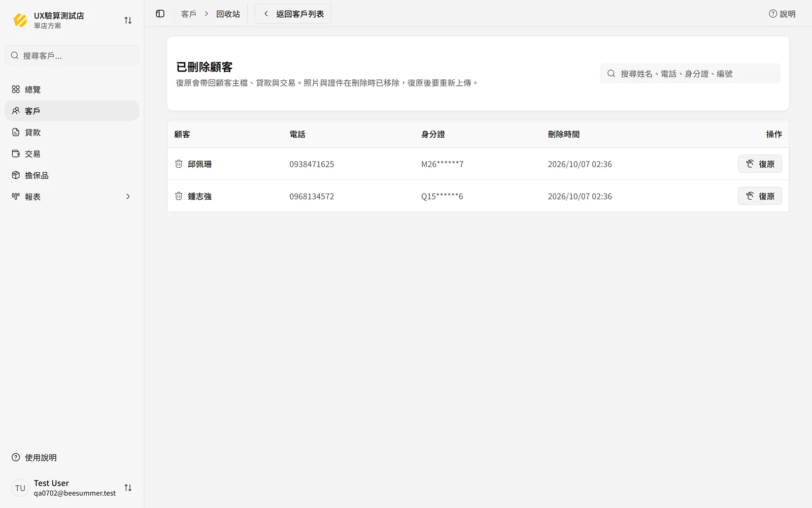812x508 pixels.
Task: Restore customer 邱佩珊 with 復原 button
Action: (760, 164)
